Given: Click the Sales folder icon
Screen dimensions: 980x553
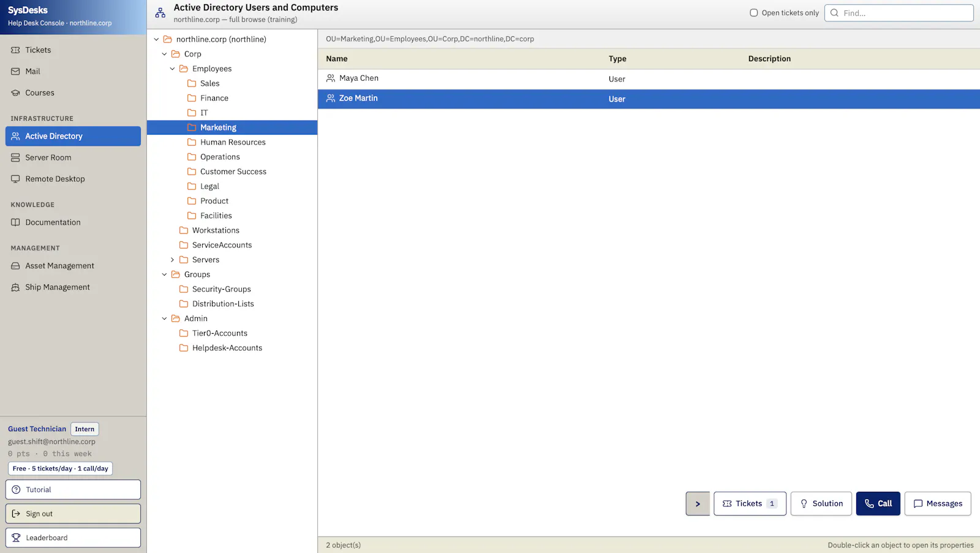Looking at the screenshot, I should pyautogui.click(x=192, y=83).
